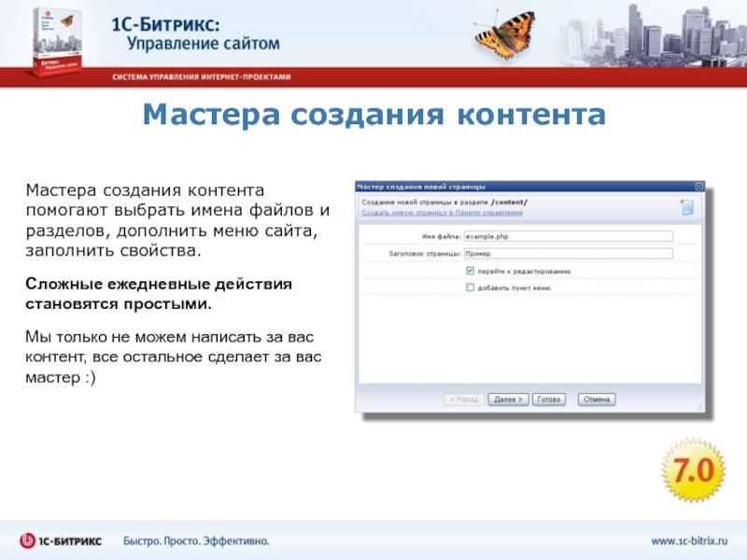Enable 'добавить пункт меню' checkbox
This screenshot has height=560, width=747.
471,287
